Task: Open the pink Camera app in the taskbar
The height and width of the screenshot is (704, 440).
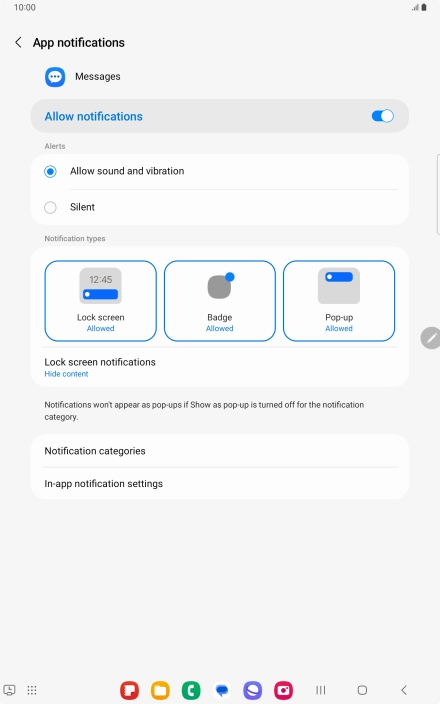Action: [284, 690]
